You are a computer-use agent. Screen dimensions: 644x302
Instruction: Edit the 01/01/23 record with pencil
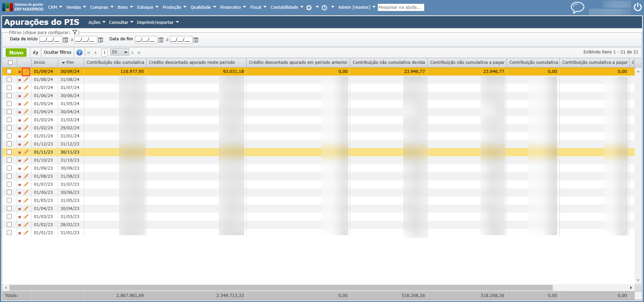(x=26, y=233)
